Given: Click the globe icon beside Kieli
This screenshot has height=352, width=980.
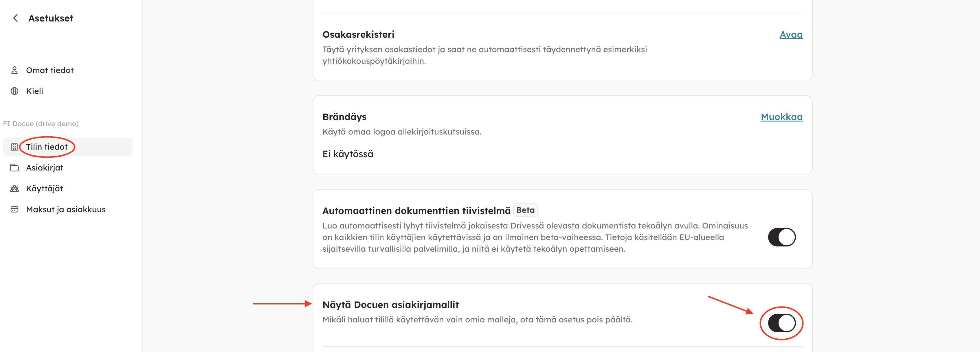Looking at the screenshot, I should pos(14,91).
